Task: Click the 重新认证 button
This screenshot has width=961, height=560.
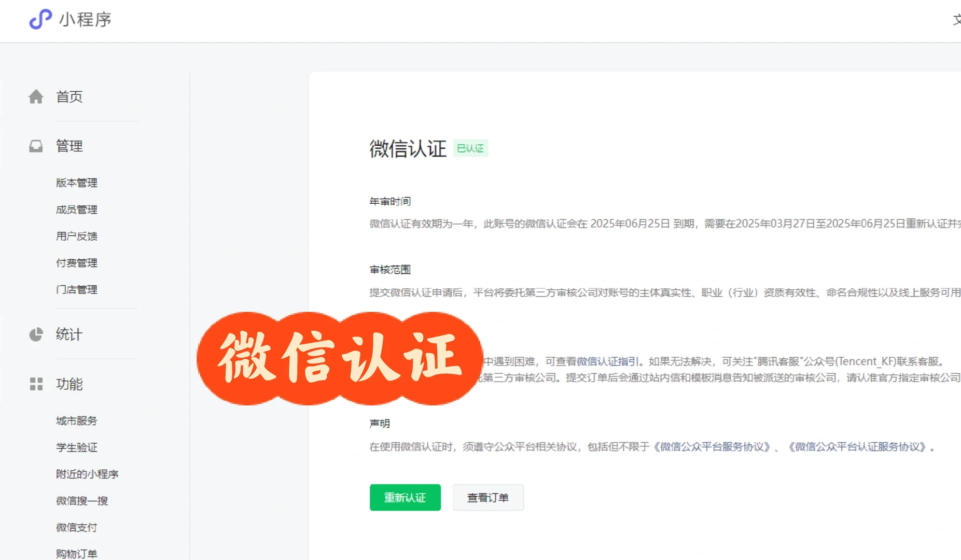Action: [x=405, y=497]
